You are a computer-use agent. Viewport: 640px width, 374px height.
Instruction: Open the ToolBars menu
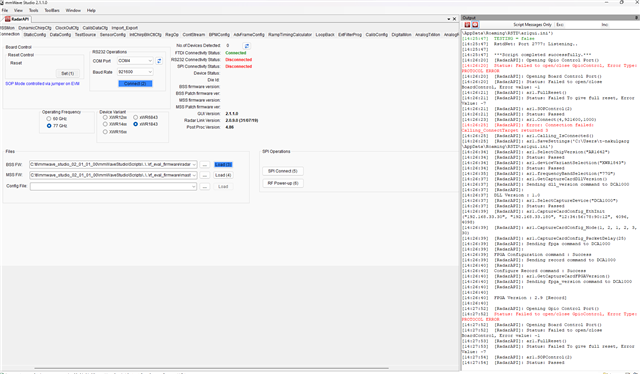52,10
